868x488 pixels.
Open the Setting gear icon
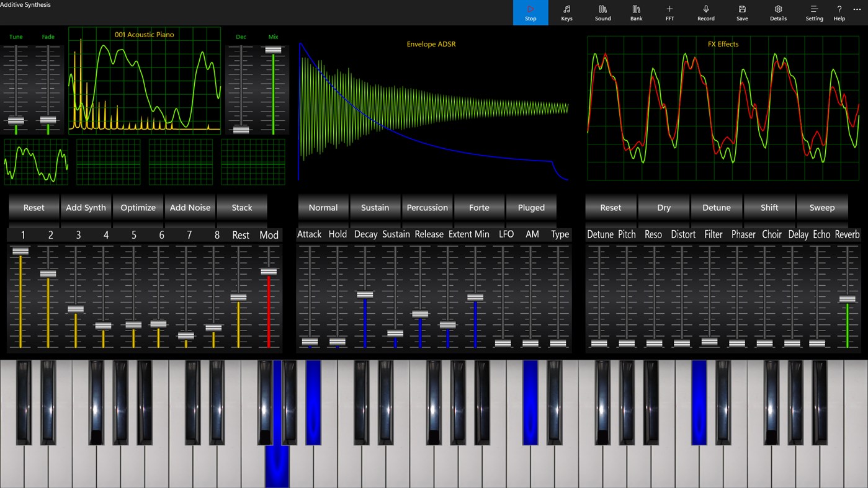pyautogui.click(x=814, y=12)
